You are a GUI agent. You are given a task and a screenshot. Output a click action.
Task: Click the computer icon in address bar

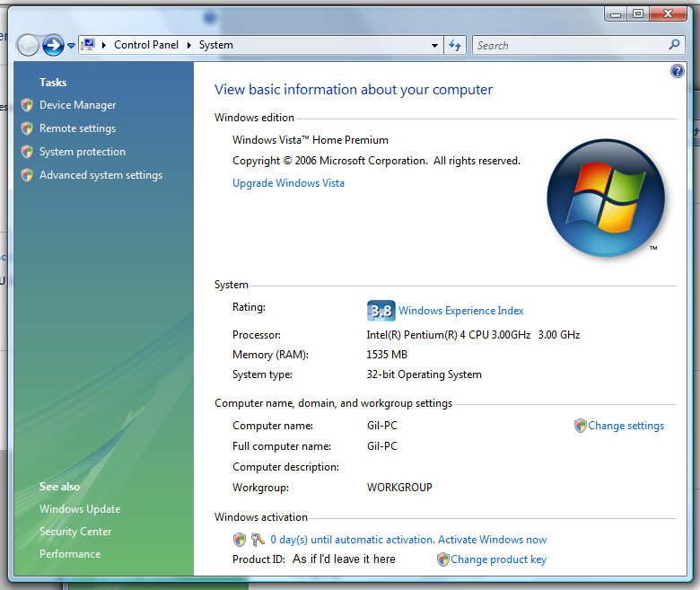[x=89, y=45]
